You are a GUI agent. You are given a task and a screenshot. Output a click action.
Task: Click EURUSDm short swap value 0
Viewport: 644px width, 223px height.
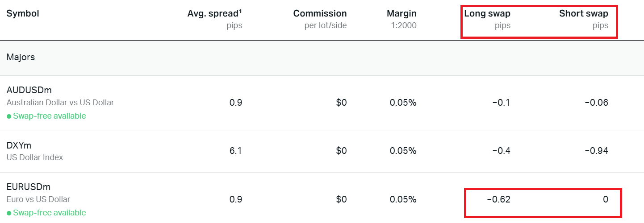tap(606, 199)
